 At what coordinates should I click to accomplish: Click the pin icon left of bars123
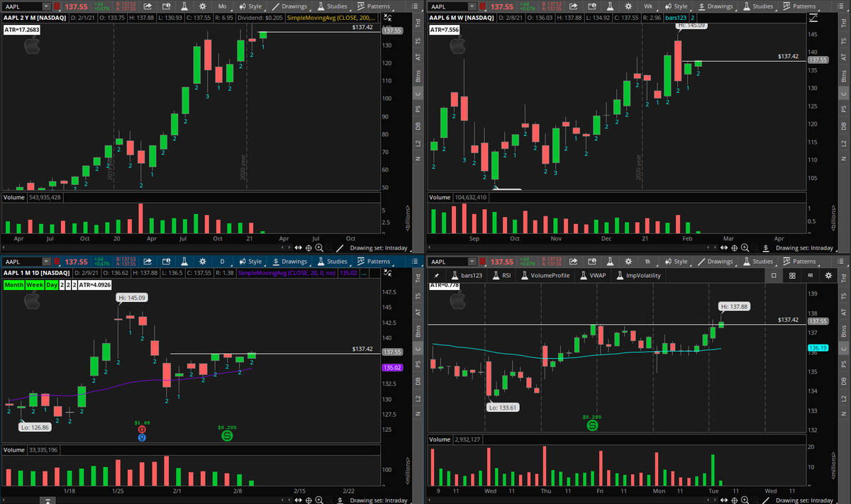tap(437, 276)
